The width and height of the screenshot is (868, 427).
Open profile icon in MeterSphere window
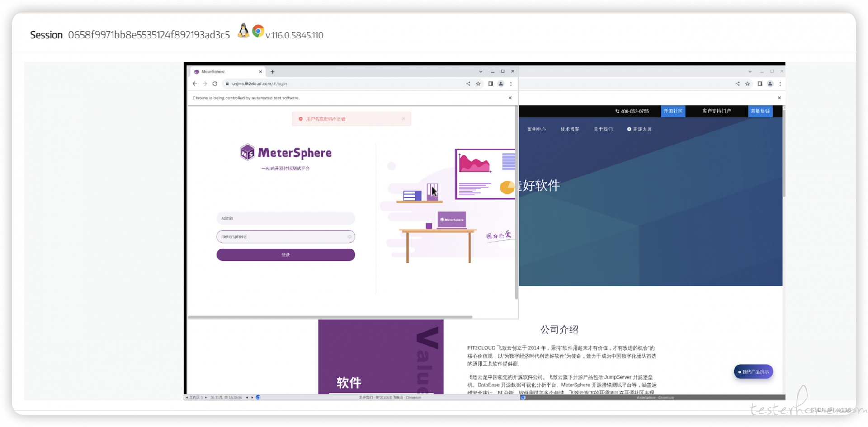[x=501, y=84]
